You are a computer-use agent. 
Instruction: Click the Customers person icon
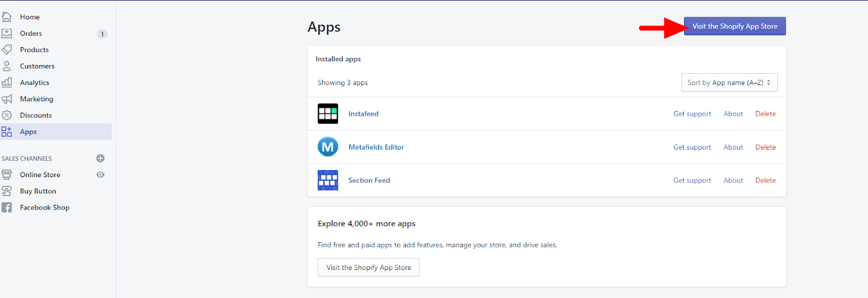7,66
